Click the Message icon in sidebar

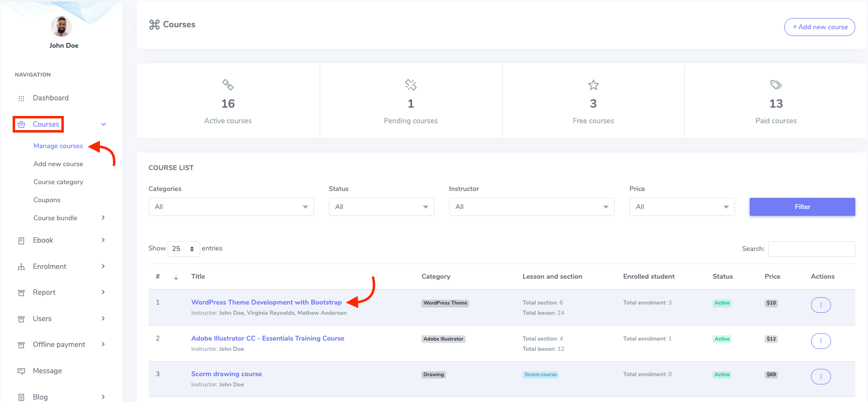tap(21, 371)
